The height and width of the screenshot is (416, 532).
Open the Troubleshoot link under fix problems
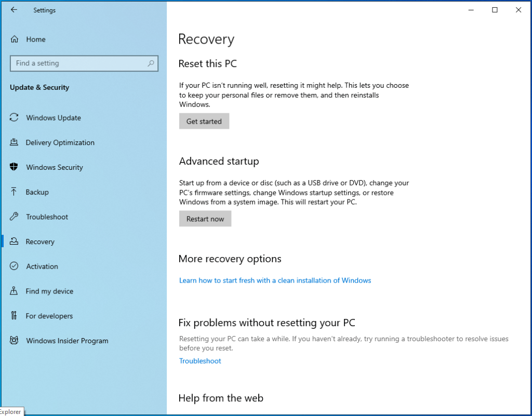click(199, 360)
